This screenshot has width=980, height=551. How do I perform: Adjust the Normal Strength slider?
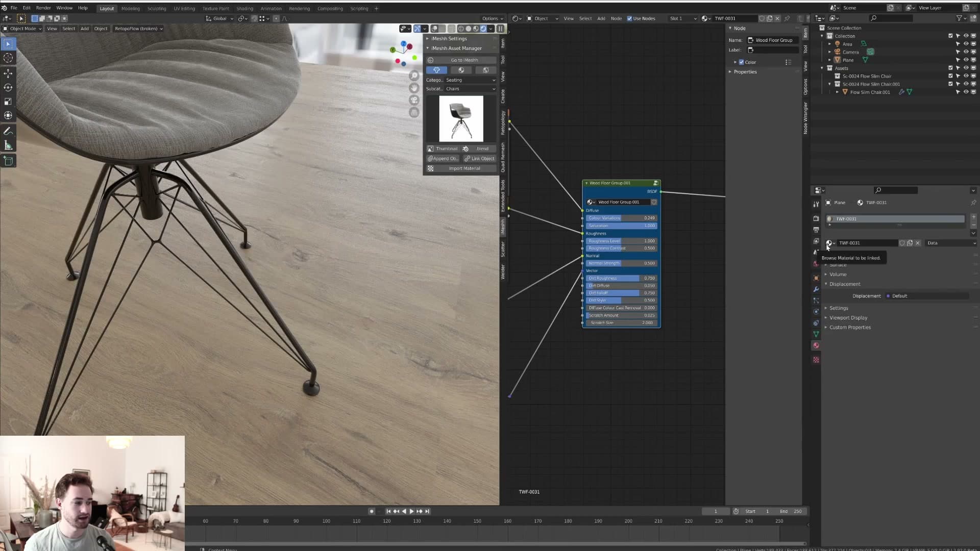click(x=621, y=263)
